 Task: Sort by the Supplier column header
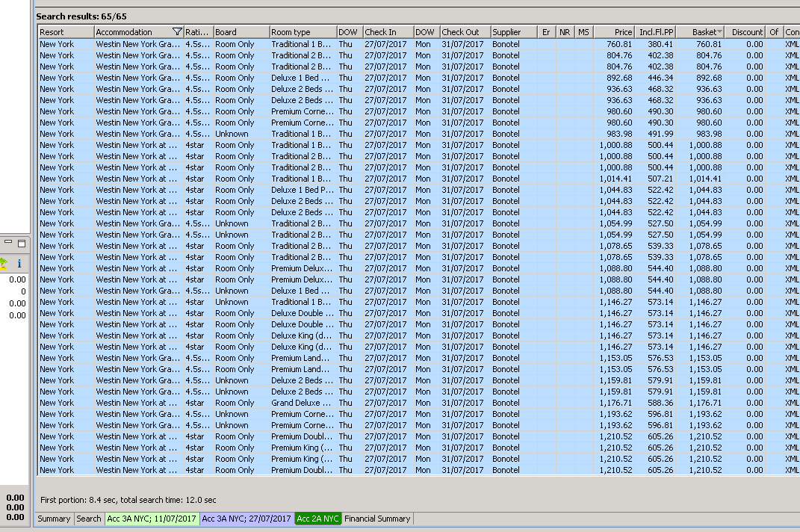[514, 31]
